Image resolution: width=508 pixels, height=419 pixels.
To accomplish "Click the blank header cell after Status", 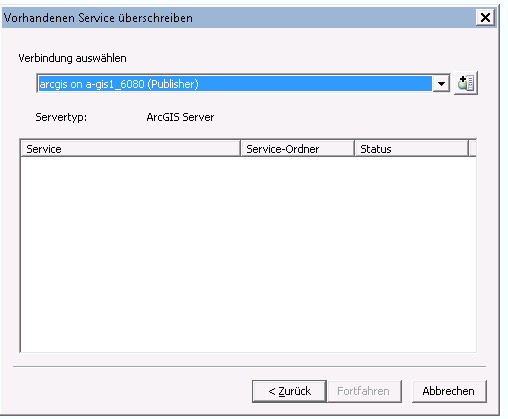I will point(473,149).
